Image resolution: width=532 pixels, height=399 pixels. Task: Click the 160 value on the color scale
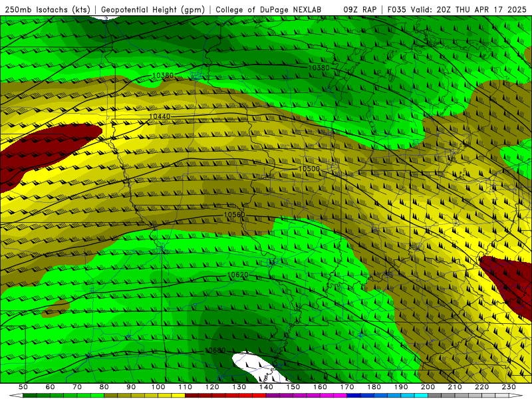[321, 387]
